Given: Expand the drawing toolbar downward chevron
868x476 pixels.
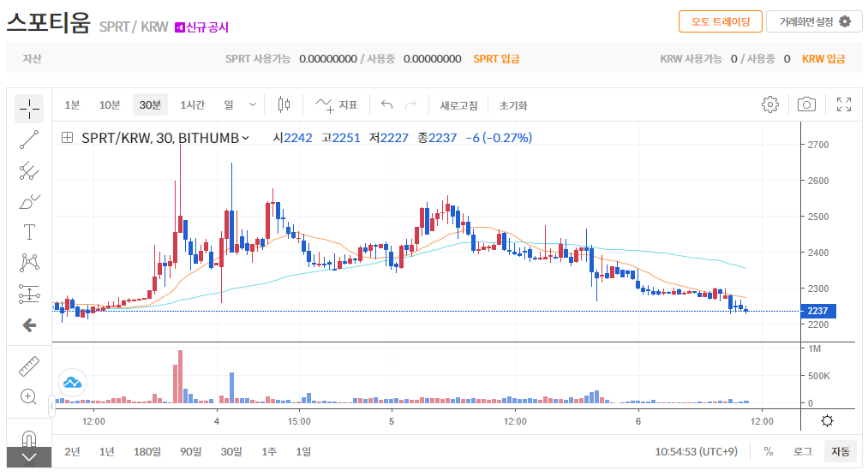Looking at the screenshot, I should coord(29,458).
